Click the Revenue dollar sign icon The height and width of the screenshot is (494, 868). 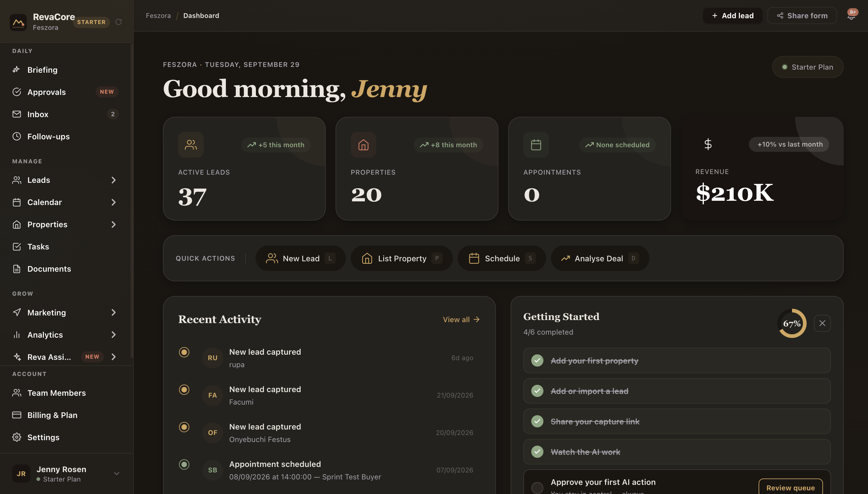pos(708,144)
